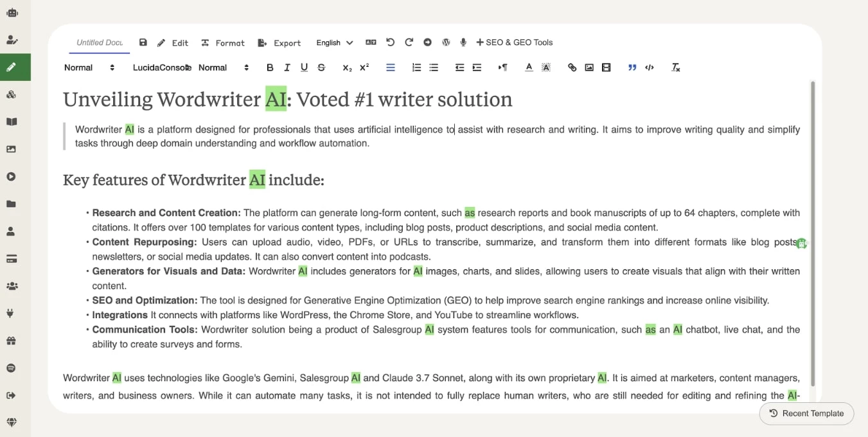Click the microphone dictation icon
868x437 pixels.
(x=463, y=42)
